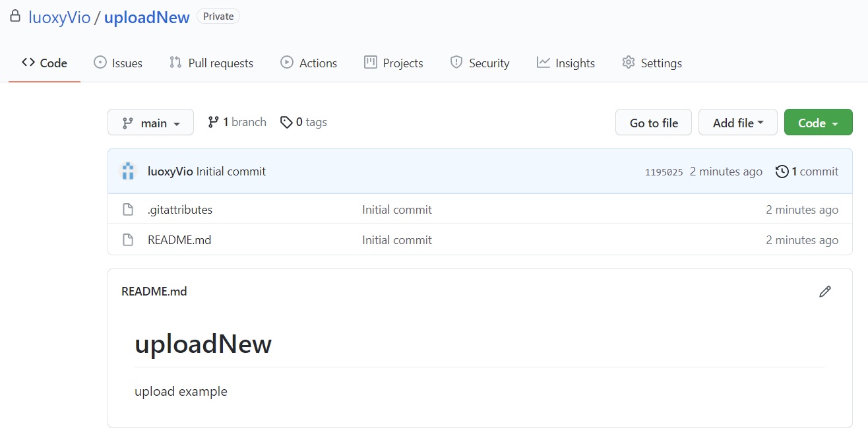Click the file icon beside .gitattributes
The height and width of the screenshot is (436, 868).
(129, 210)
